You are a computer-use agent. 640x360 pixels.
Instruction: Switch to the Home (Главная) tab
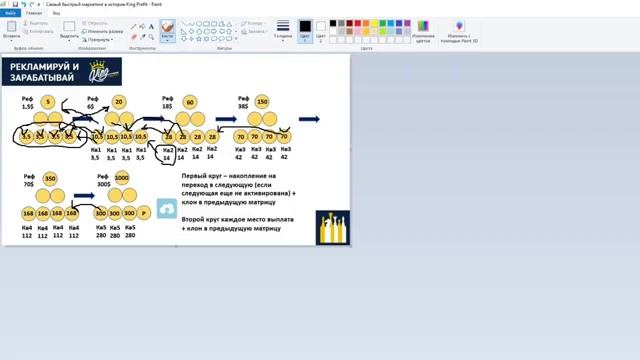34,13
